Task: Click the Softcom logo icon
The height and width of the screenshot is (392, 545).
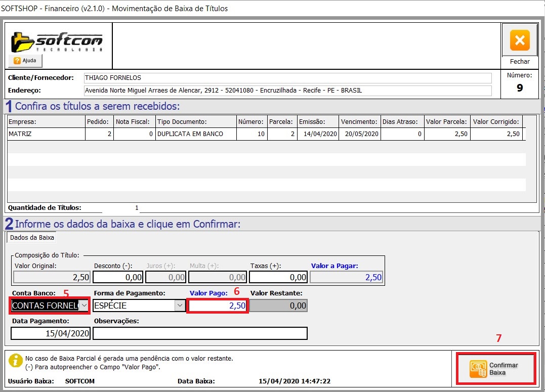Action: [56, 42]
